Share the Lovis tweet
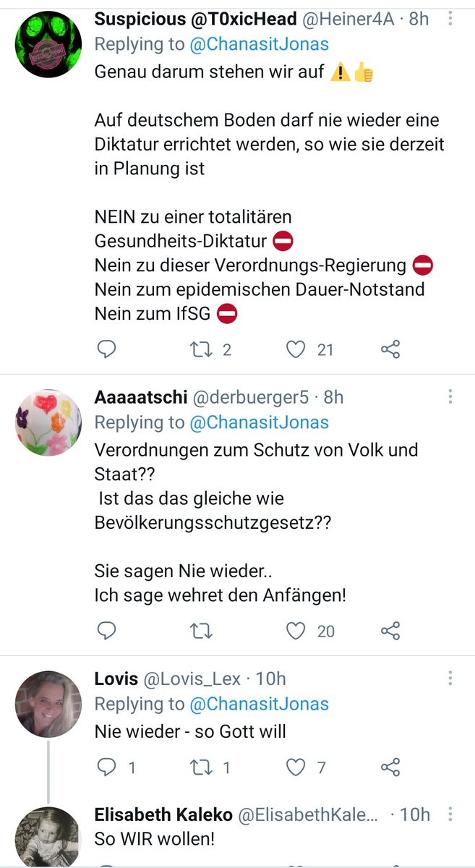Viewport: 475px width, 868px height. click(390, 767)
